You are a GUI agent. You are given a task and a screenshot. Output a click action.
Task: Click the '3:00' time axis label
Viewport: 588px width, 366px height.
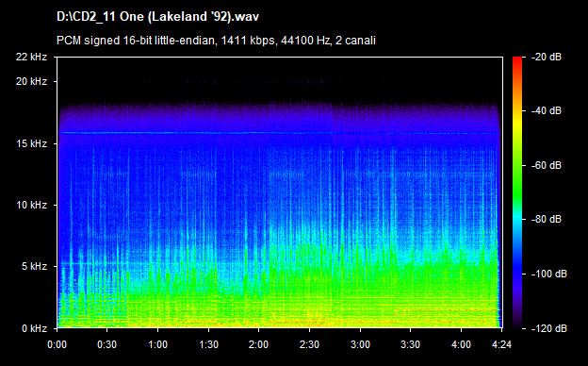coord(360,344)
